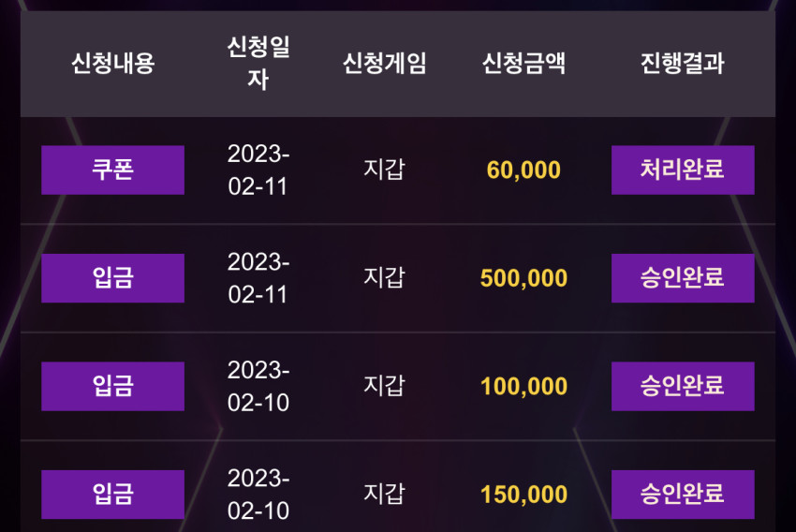Click the 입금 button for 500,000
This screenshot has width=796, height=532.
pyautogui.click(x=112, y=278)
